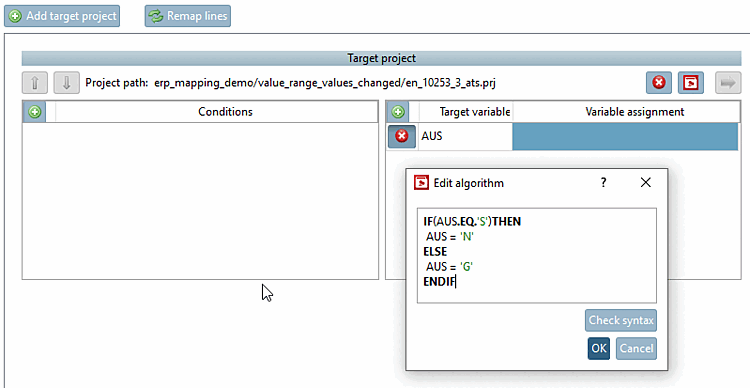The width and height of the screenshot is (750, 388).
Task: Click the grayed right arrow icon
Action: click(728, 83)
